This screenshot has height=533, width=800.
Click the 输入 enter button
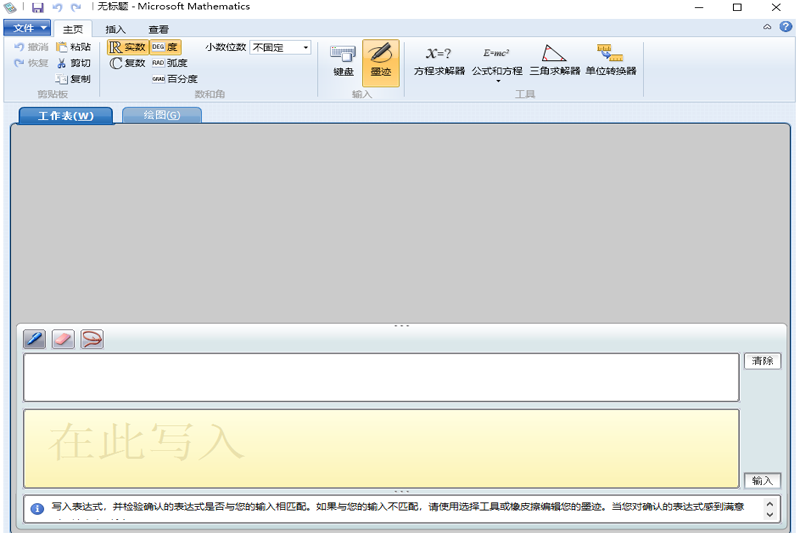click(x=762, y=480)
